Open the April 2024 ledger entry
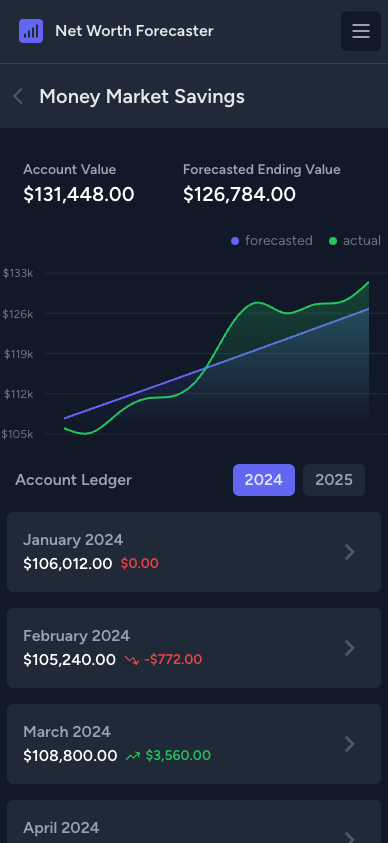Viewport: 388px width, 843px height. click(194, 821)
